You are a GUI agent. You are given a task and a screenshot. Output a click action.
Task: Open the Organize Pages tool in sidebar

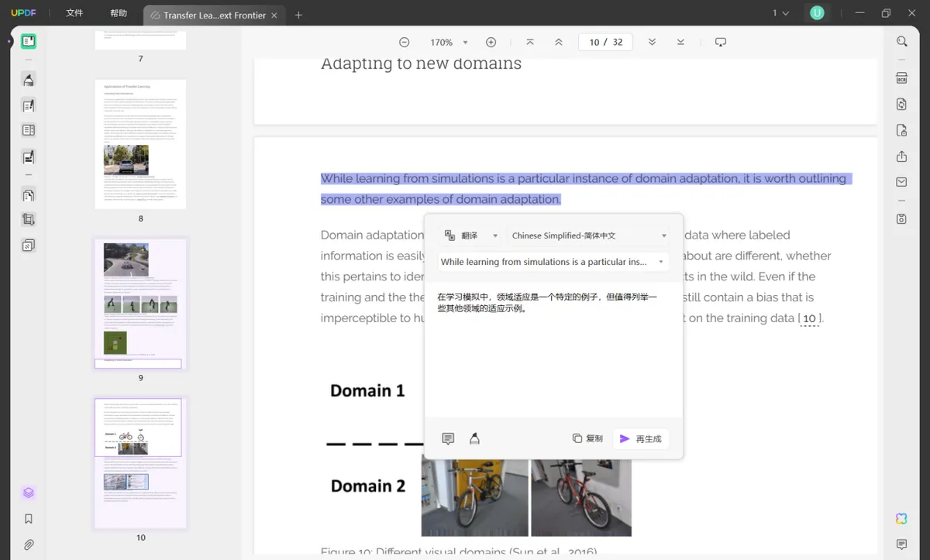pyautogui.click(x=29, y=195)
